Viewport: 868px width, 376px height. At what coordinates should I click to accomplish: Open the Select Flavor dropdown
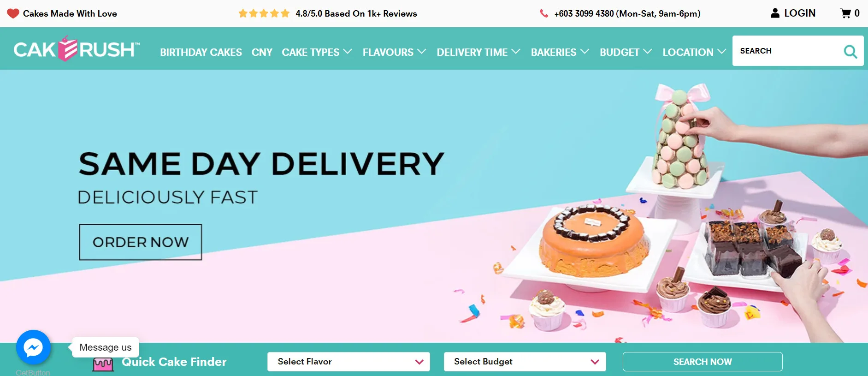(x=348, y=362)
